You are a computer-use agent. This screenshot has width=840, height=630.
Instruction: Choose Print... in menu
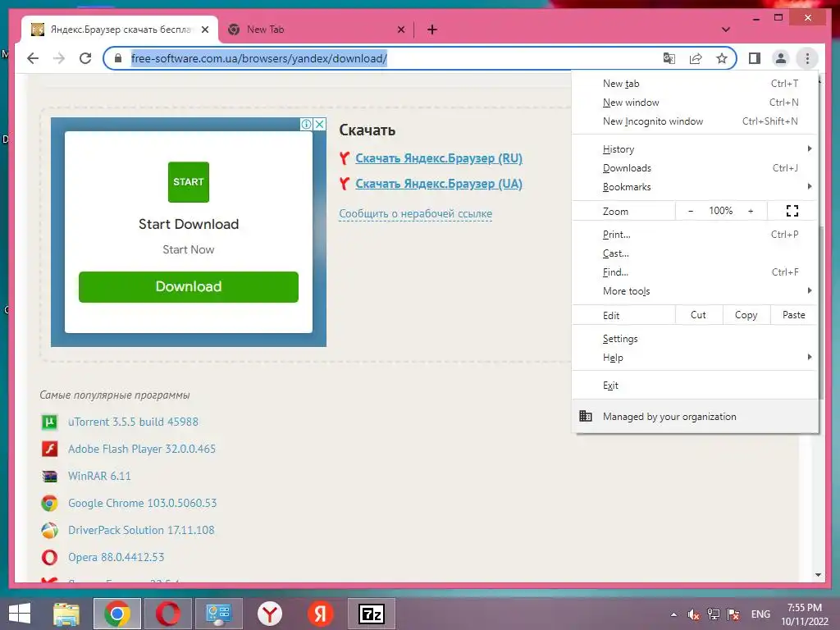[x=696, y=235]
